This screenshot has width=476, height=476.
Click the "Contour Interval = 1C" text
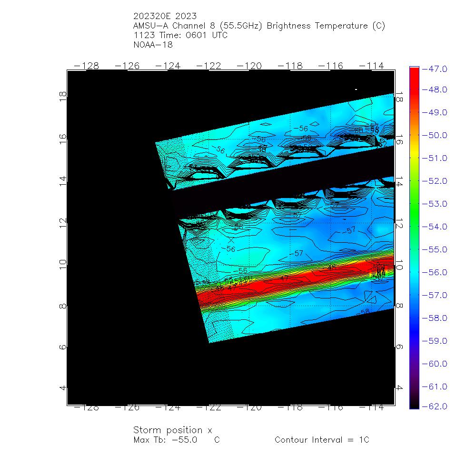click(321, 440)
